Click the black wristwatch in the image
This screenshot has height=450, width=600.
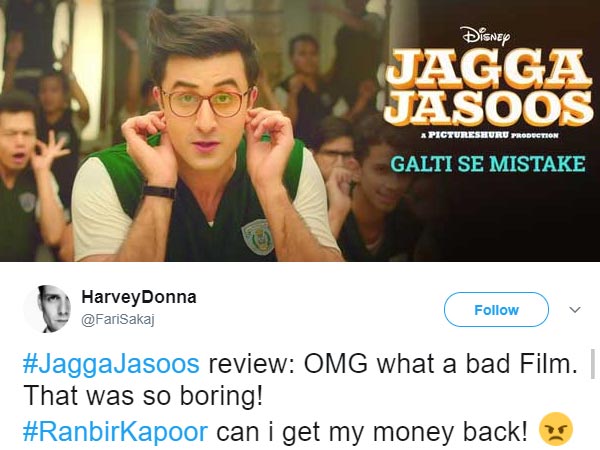click(159, 192)
